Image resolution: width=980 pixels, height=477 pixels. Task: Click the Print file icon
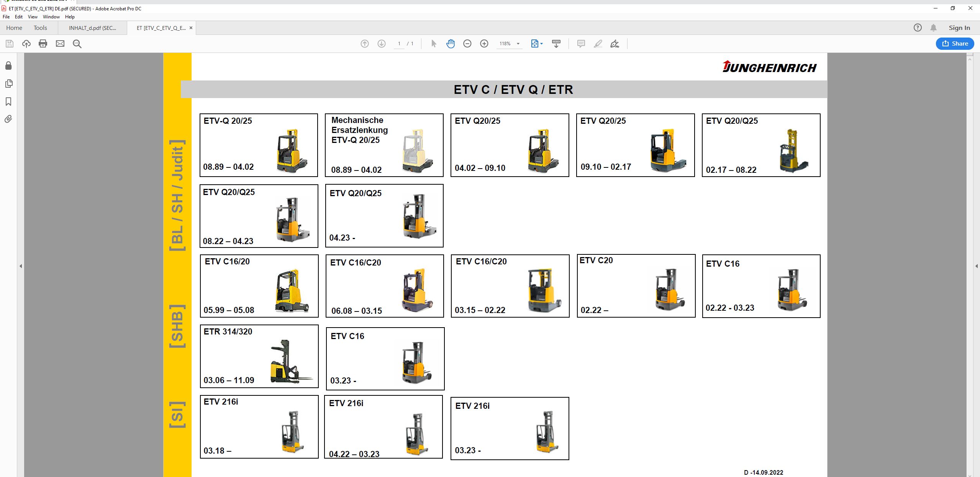[x=43, y=44]
